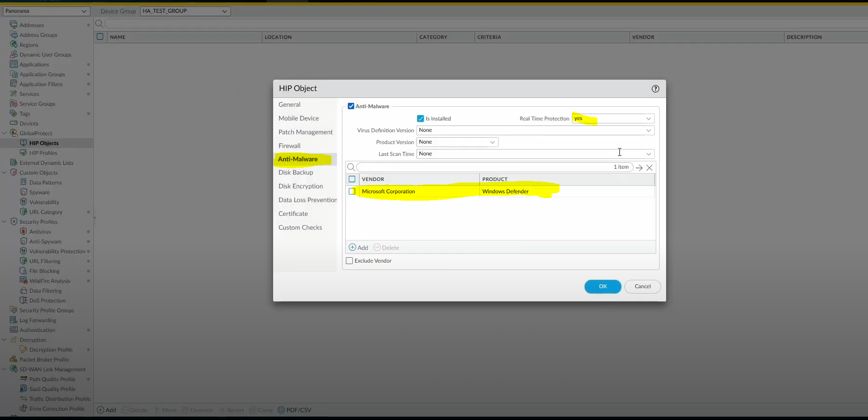Screen dimensions: 868x420
Task: Click the Delete icon in dialog vendor list
Action: click(377, 247)
